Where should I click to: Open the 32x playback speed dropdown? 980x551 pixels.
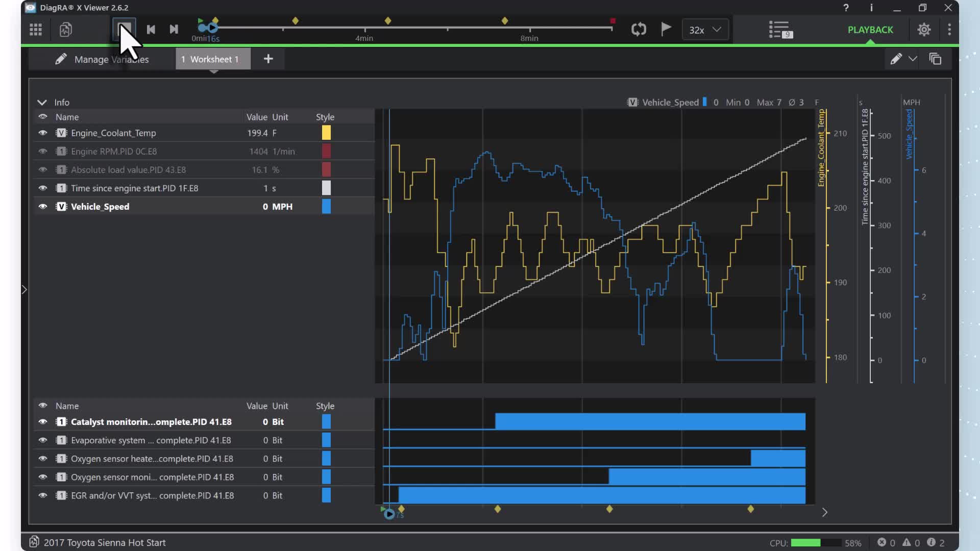point(705,30)
